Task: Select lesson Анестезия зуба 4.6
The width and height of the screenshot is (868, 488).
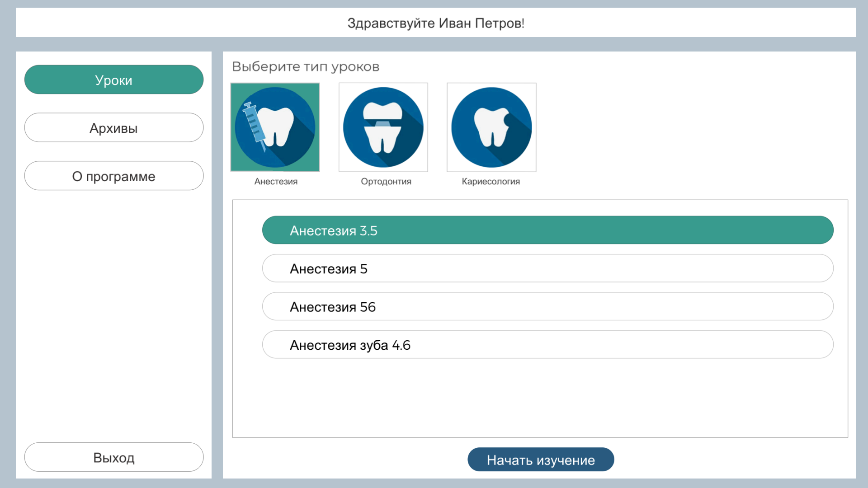Action: (x=547, y=345)
